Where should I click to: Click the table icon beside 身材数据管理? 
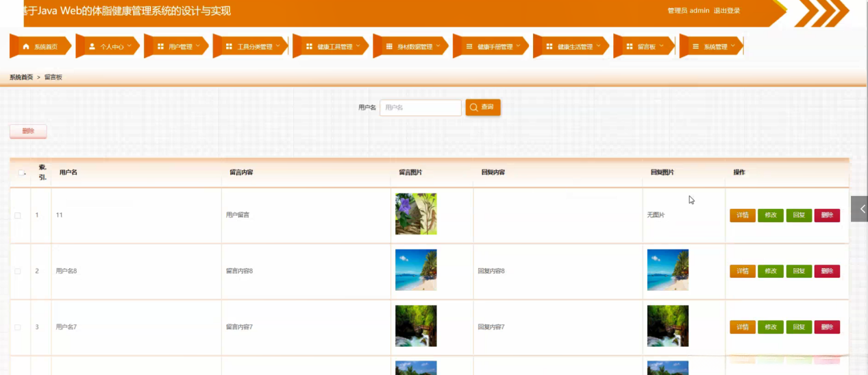(389, 47)
